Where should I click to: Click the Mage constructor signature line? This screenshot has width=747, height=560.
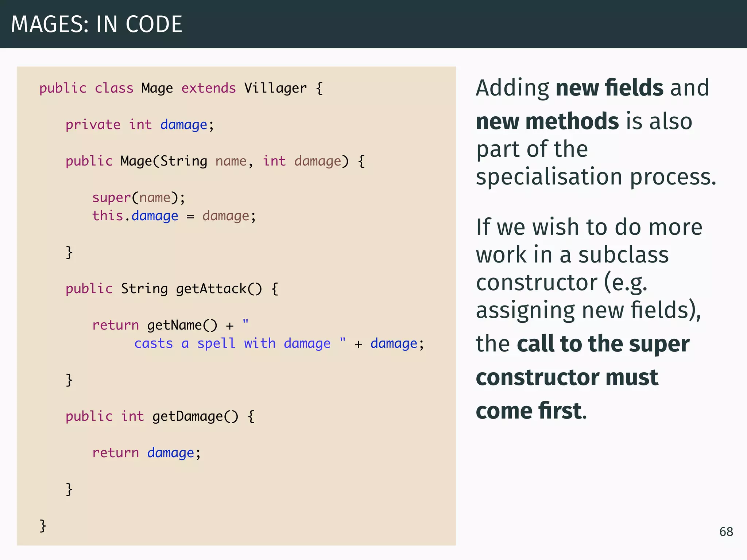coord(215,161)
